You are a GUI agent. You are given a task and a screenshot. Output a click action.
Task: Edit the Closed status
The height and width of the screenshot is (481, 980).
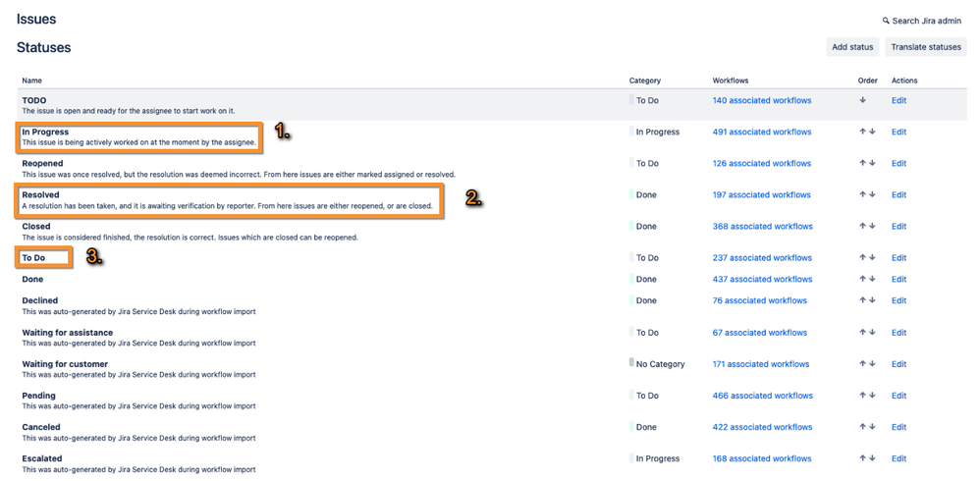tap(898, 226)
